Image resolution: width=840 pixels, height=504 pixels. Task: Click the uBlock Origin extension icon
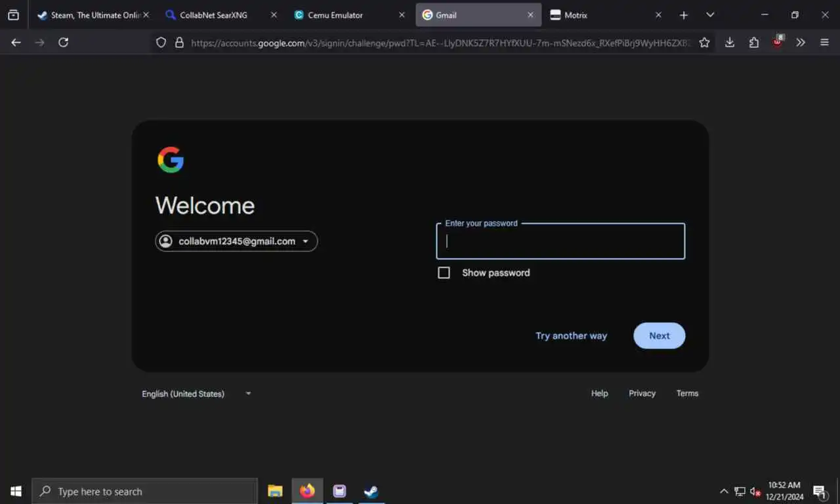(778, 42)
